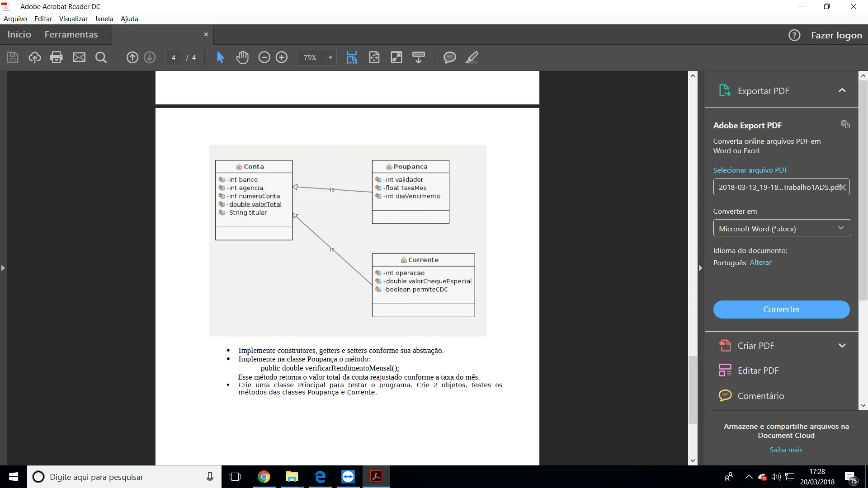Image resolution: width=868 pixels, height=488 pixels.
Task: Toggle the Fit width scrolling mode
Action: [x=352, y=57]
